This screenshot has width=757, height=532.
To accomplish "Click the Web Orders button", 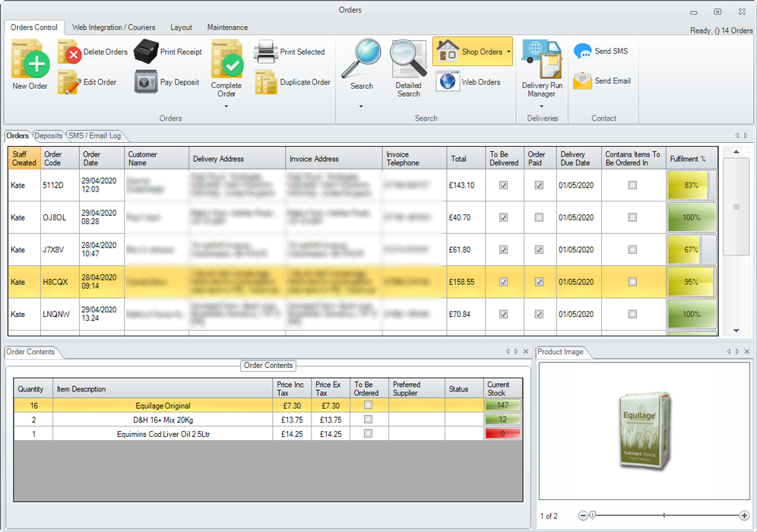I will (x=469, y=82).
